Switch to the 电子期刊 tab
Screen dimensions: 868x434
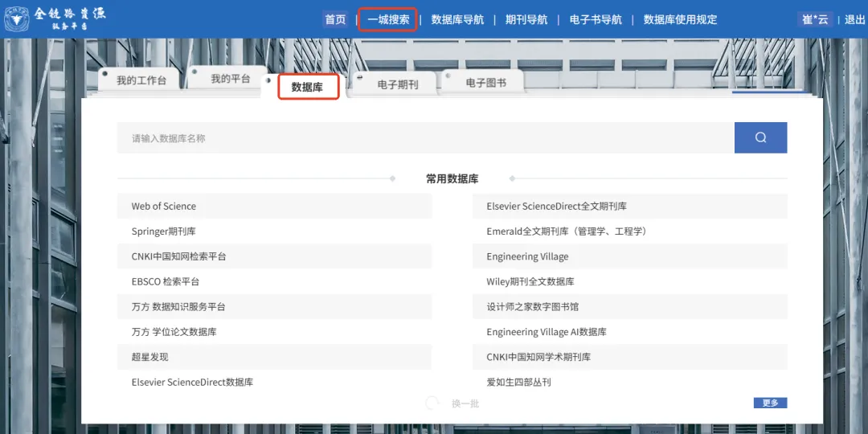[398, 84]
